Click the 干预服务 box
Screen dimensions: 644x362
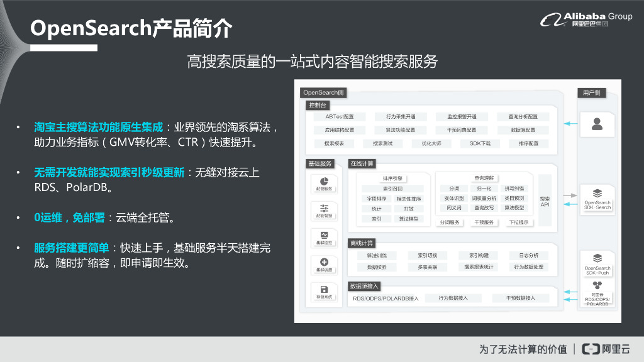coord(484,222)
